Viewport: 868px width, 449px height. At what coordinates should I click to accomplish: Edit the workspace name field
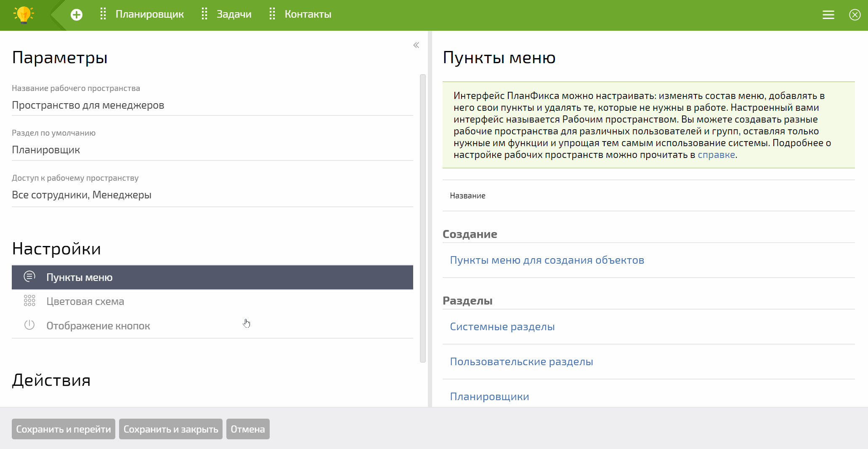(x=212, y=105)
